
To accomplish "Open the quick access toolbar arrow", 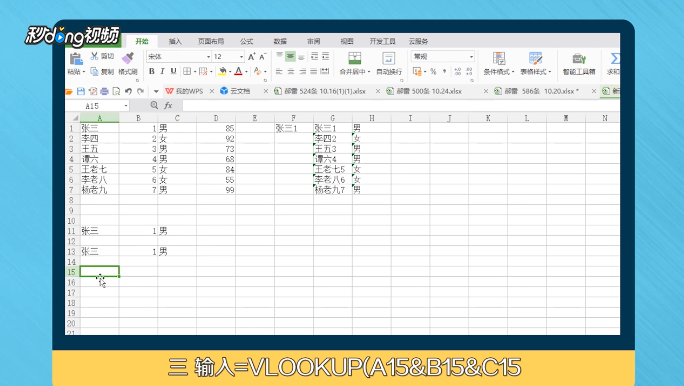I will (x=156, y=91).
